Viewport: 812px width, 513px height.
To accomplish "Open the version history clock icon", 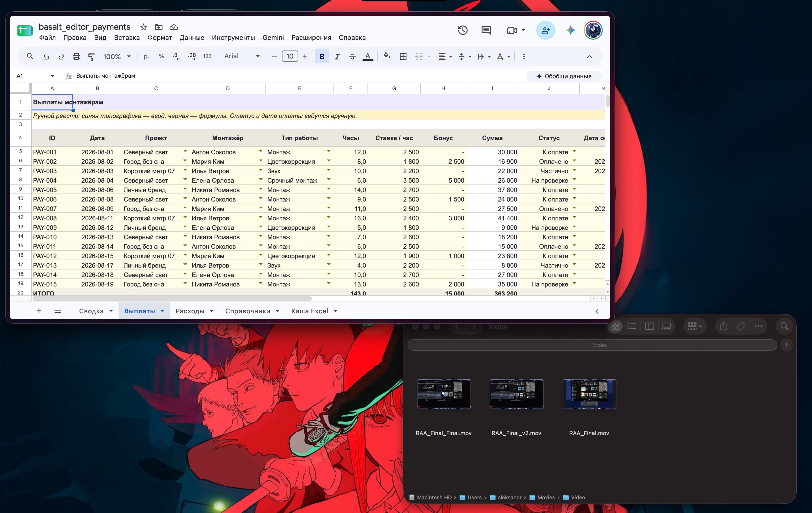I will (x=463, y=30).
